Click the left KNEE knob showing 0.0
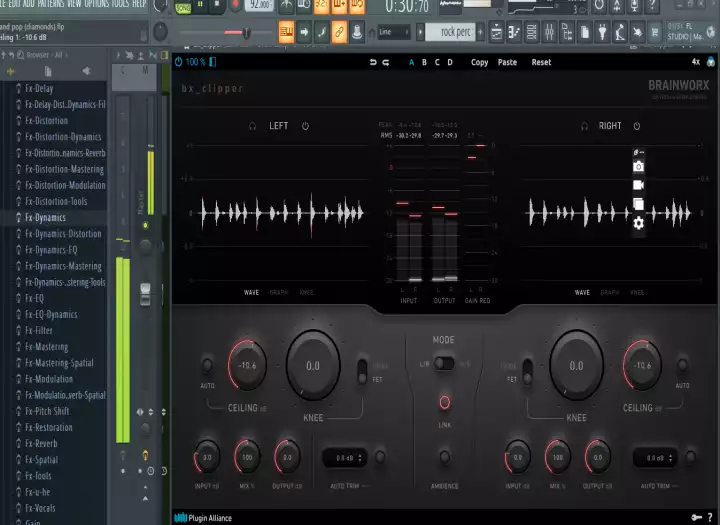Screen dimensions: 720x525 coord(313,366)
